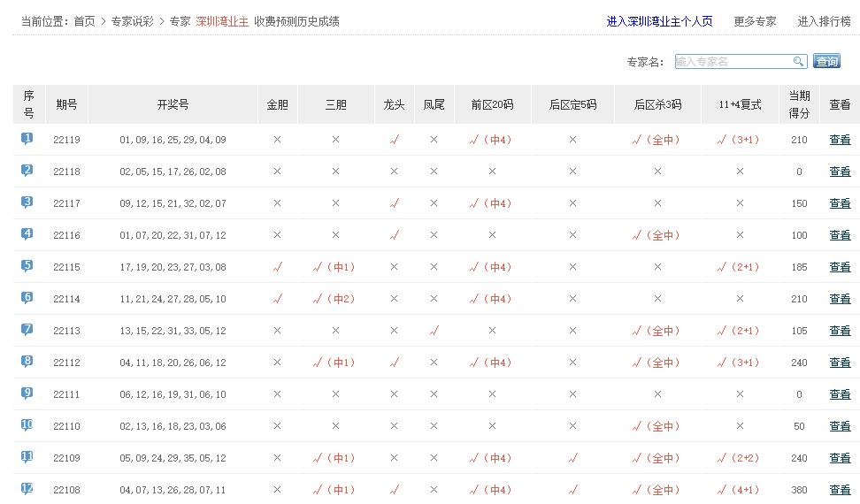Click 查看 for period 22119

click(840, 140)
